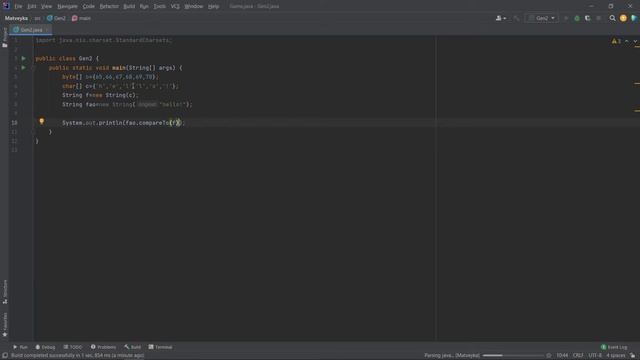Open the Debug tool window

click(45, 347)
